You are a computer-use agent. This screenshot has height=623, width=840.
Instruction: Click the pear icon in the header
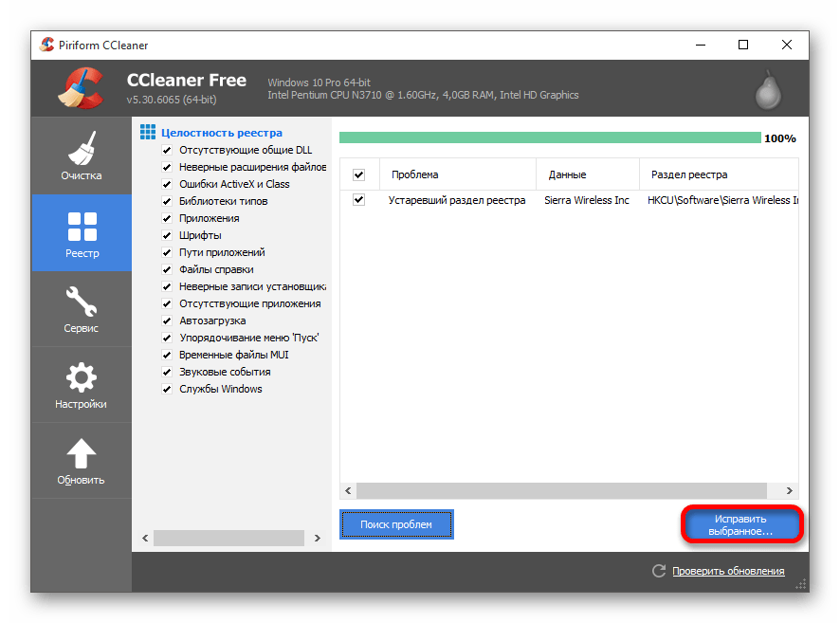click(x=767, y=90)
